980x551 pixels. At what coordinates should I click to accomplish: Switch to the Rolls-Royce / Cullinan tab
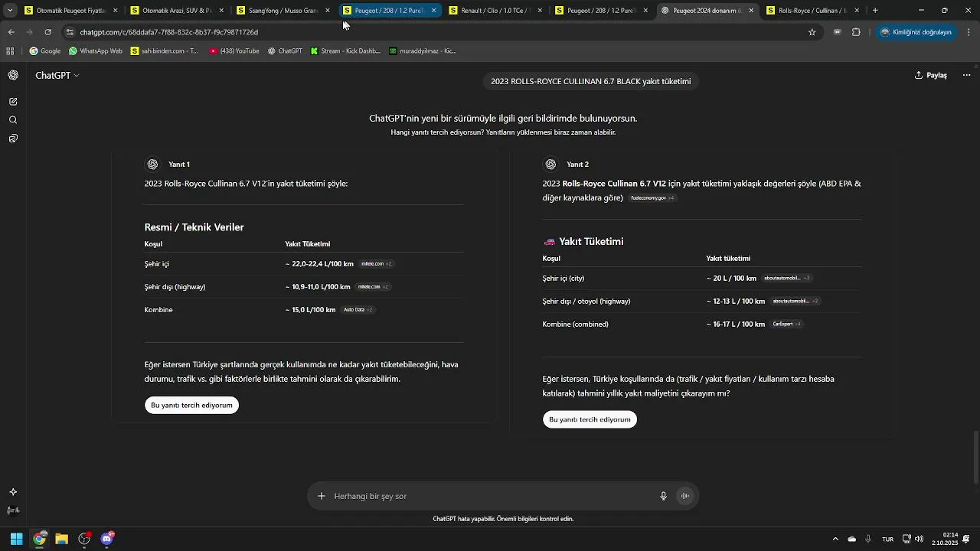[812, 11]
